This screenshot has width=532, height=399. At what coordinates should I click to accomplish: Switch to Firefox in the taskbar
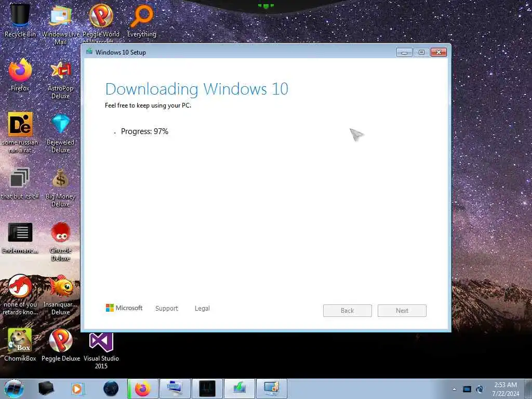pyautogui.click(x=143, y=389)
